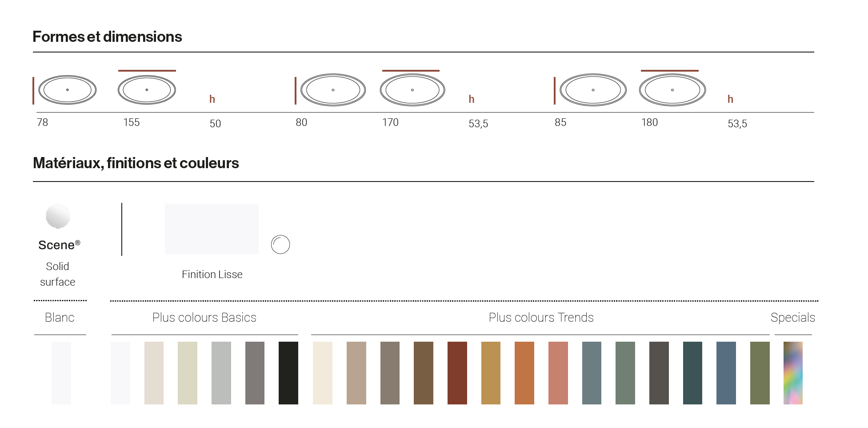Pick the salmon pink Trends swatch
Screen dimensions: 868x428
click(x=558, y=373)
